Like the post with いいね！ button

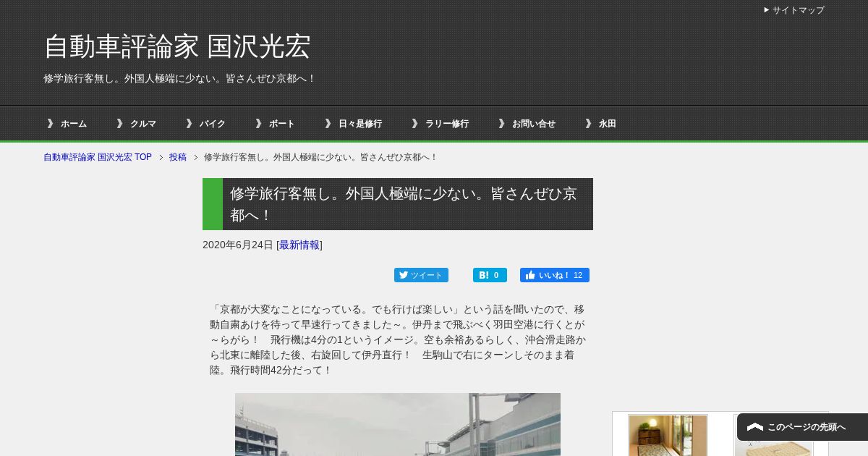point(555,275)
